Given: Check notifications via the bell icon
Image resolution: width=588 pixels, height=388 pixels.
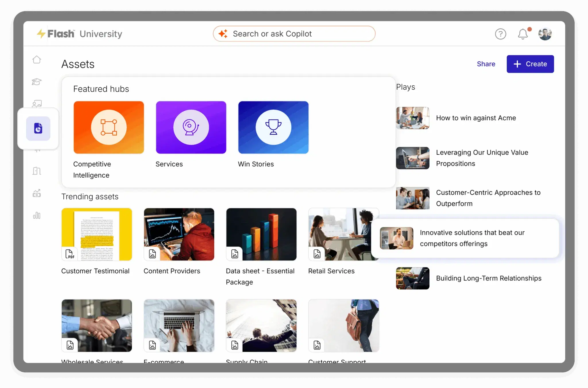Looking at the screenshot, I should 523,34.
